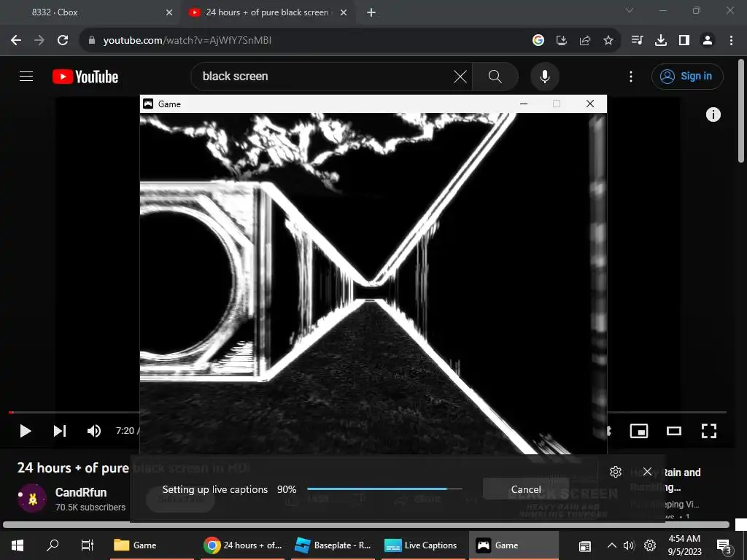Open the CandRfun channel name
Viewport: 747px width, 560px height.
click(81, 492)
